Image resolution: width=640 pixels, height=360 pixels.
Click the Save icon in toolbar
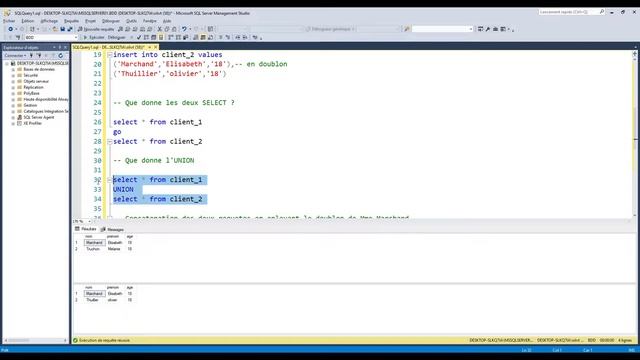point(62,29)
